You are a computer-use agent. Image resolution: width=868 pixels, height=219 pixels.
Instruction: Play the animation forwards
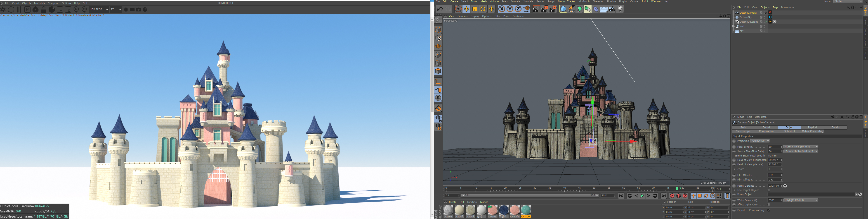642,196
